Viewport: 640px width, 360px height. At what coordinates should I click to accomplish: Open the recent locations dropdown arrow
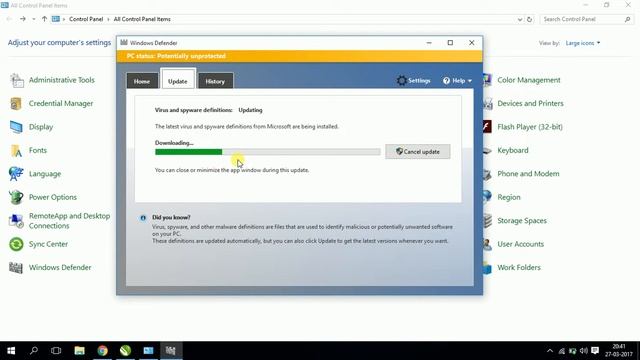(33, 19)
